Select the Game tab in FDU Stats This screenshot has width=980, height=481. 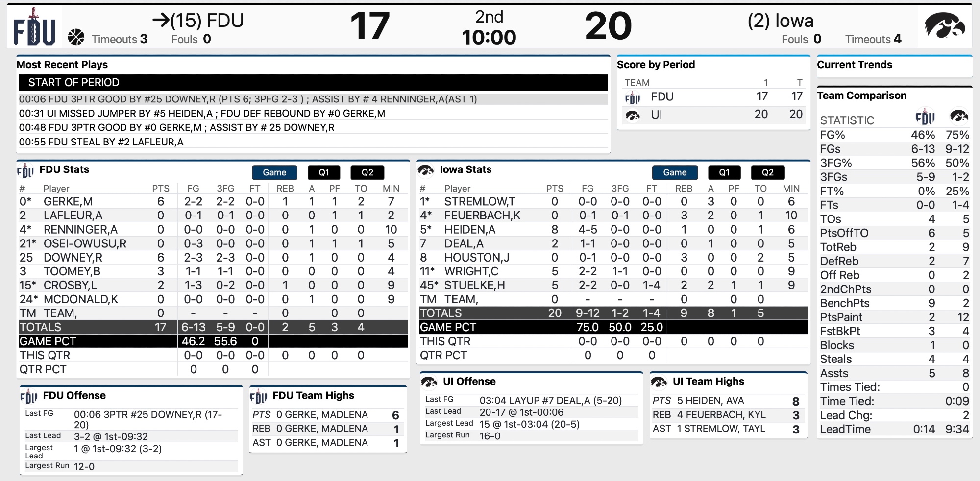point(274,172)
